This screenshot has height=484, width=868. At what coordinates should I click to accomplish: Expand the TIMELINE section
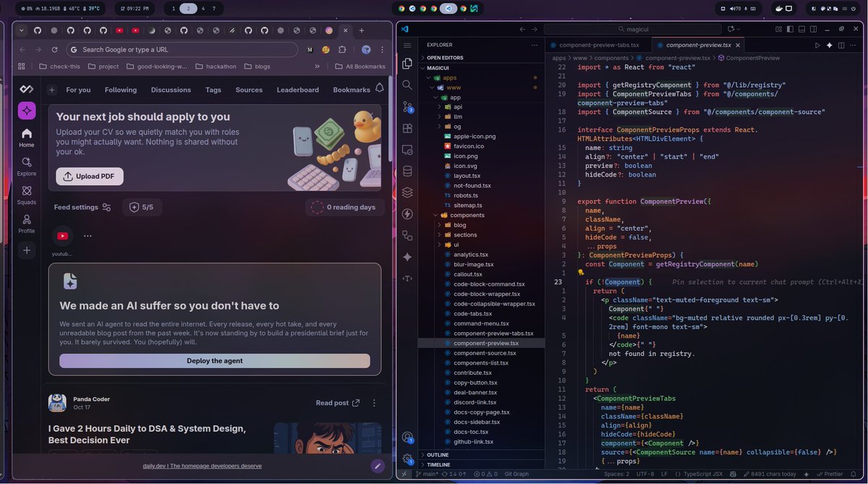pyautogui.click(x=439, y=464)
